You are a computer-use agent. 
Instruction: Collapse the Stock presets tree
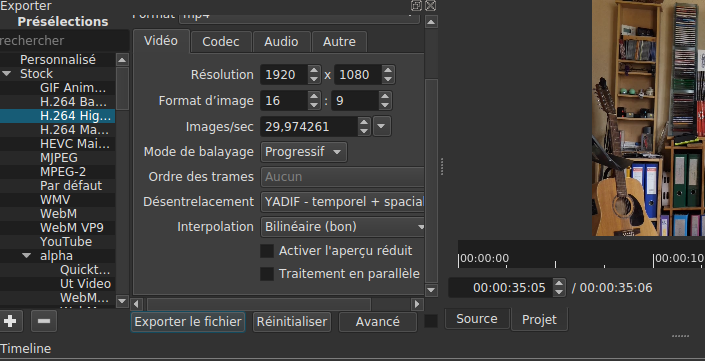(7, 74)
